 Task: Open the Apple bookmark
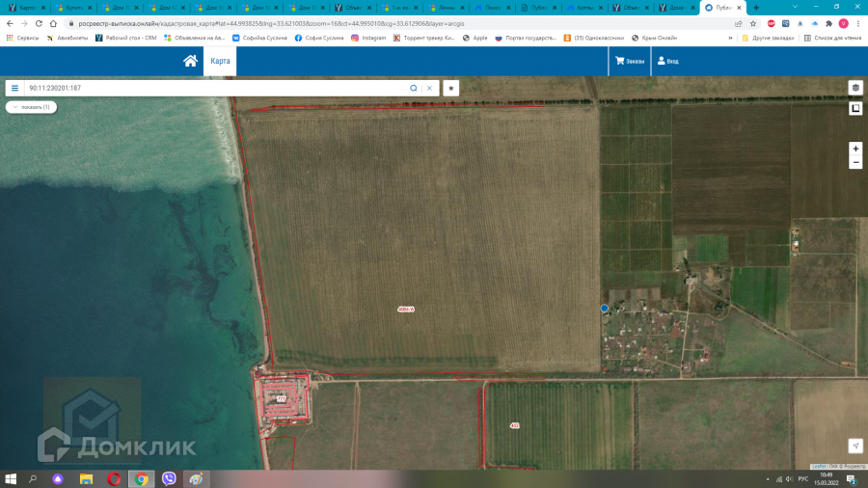pyautogui.click(x=475, y=39)
